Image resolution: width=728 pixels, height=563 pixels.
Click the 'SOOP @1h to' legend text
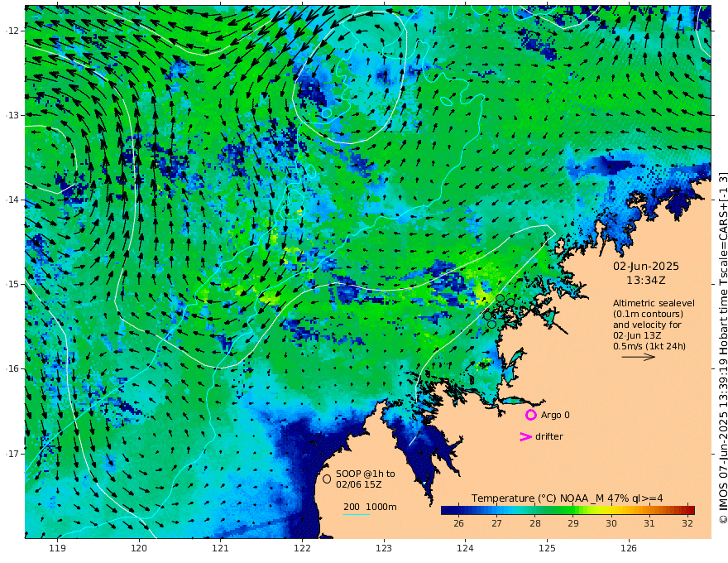[366, 474]
